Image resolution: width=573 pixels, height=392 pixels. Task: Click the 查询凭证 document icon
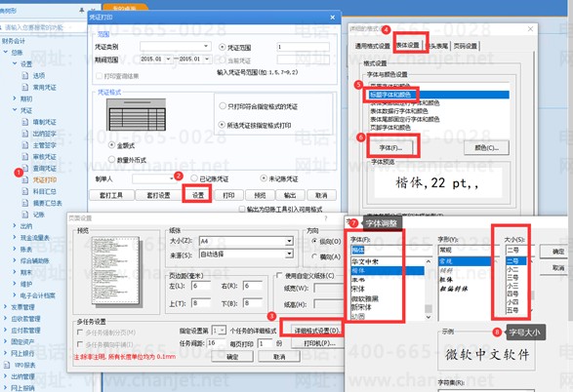[x=24, y=169]
